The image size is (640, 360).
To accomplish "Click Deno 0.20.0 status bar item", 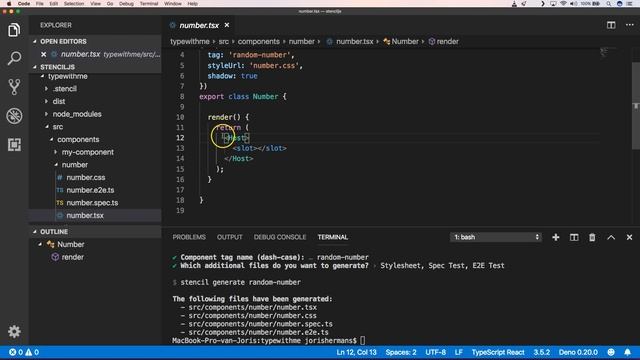I will 578,352.
